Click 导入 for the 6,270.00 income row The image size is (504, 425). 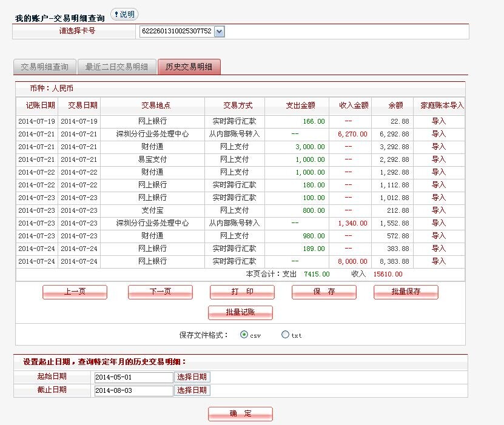pos(438,134)
